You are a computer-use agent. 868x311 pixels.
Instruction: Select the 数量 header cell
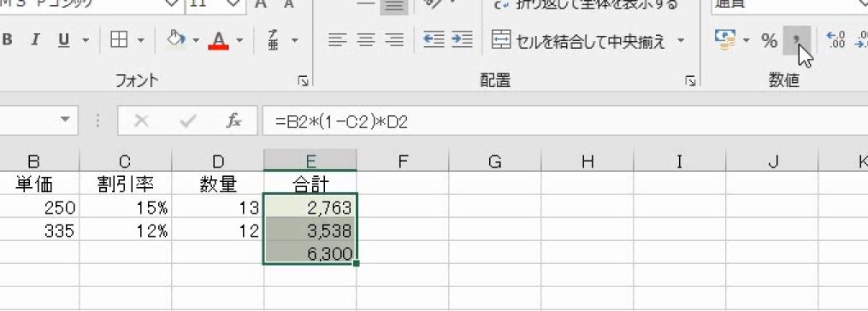pyautogui.click(x=218, y=183)
